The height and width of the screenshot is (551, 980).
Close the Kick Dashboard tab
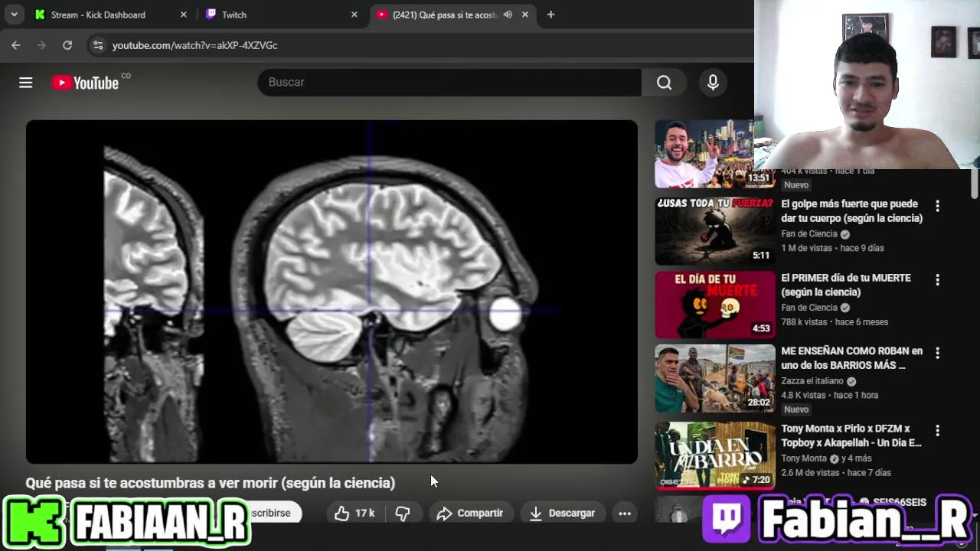[x=184, y=15]
